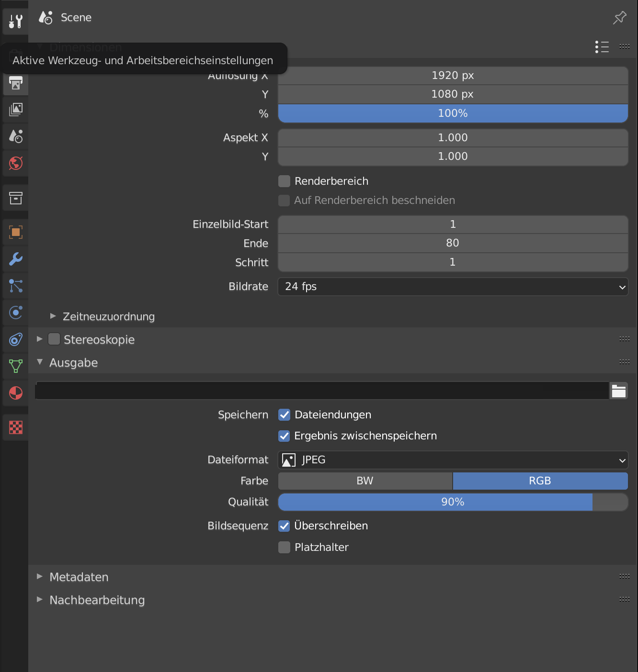Image resolution: width=638 pixels, height=672 pixels.
Task: Expand the Metadaten panel
Action: [79, 577]
